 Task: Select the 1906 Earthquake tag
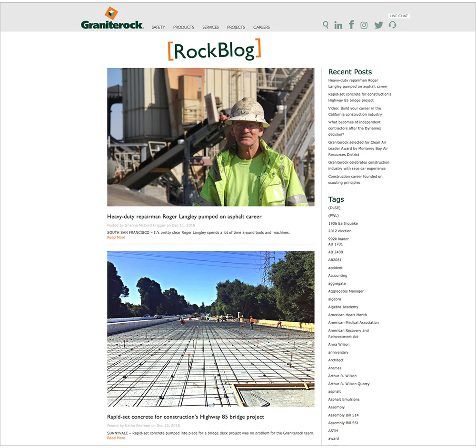click(343, 223)
